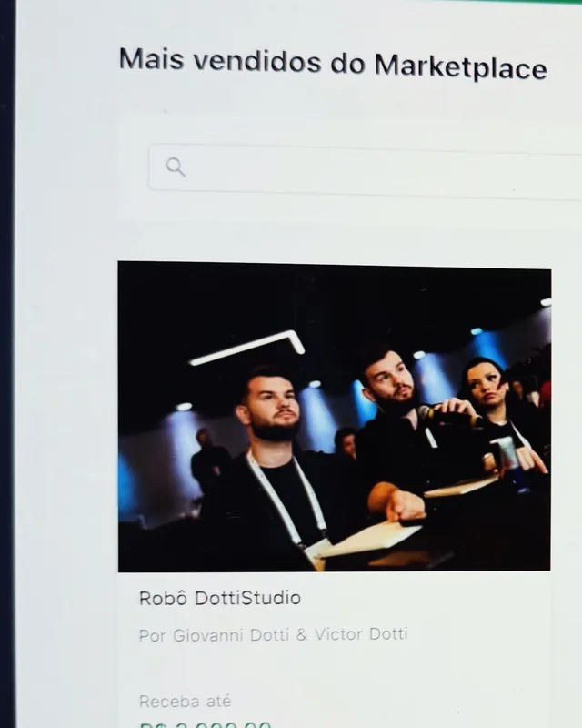Viewport: 582px width, 728px height.
Task: Open the Robô DottiStudio product image
Action: [335, 417]
